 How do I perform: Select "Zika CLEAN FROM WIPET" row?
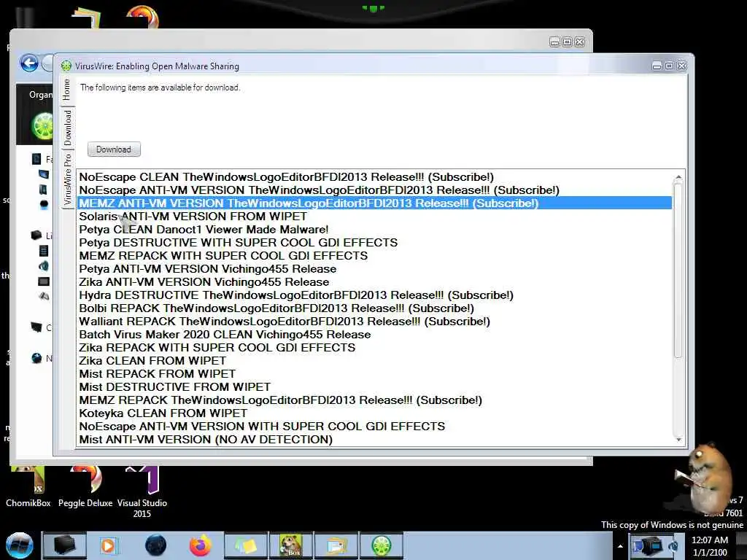[x=374, y=360]
